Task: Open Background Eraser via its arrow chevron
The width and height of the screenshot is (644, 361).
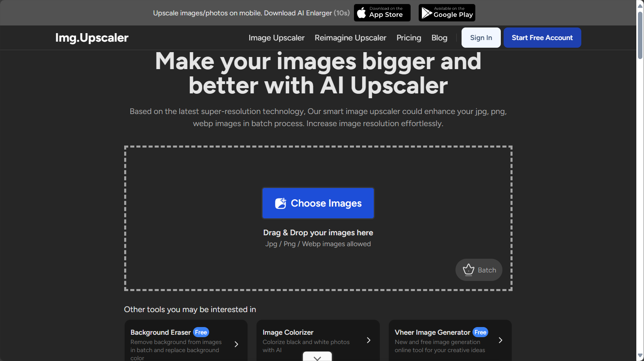Action: click(237, 344)
